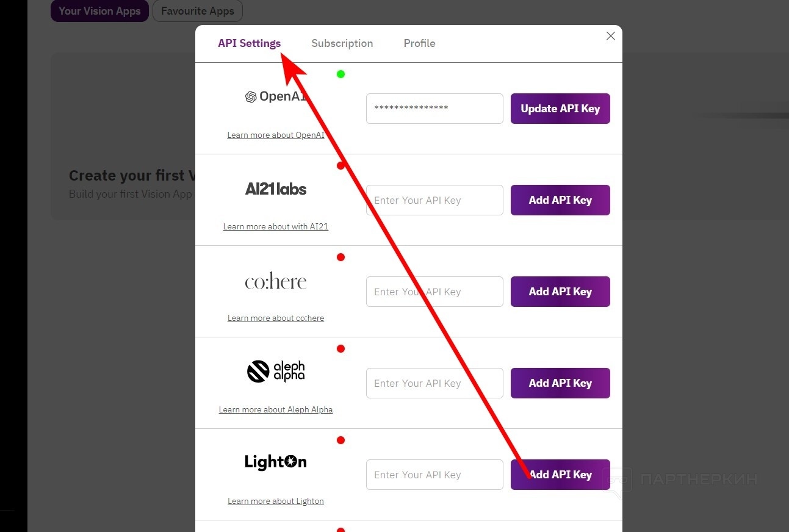The height and width of the screenshot is (532, 789).
Task: Focus the OpenAI API key field
Action: 434,109
